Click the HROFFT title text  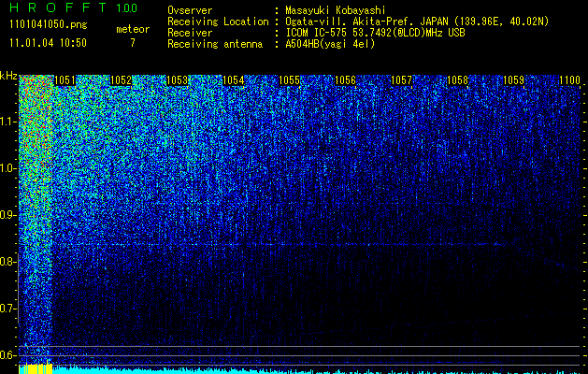58,7
